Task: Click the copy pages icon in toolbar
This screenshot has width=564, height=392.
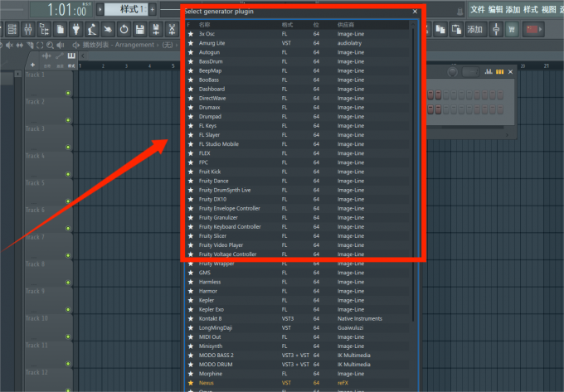Action: [x=440, y=30]
